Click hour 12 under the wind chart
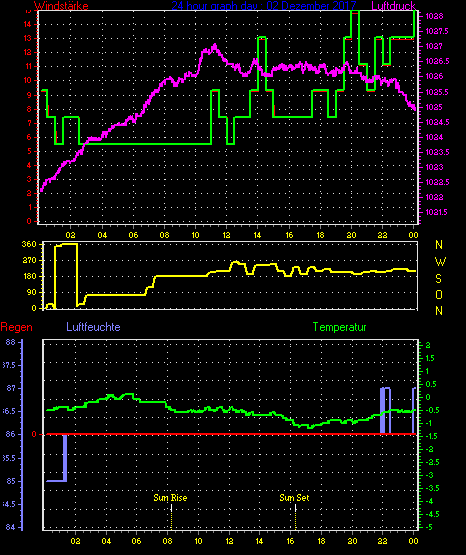This screenshot has width=466, height=555. tap(226, 235)
